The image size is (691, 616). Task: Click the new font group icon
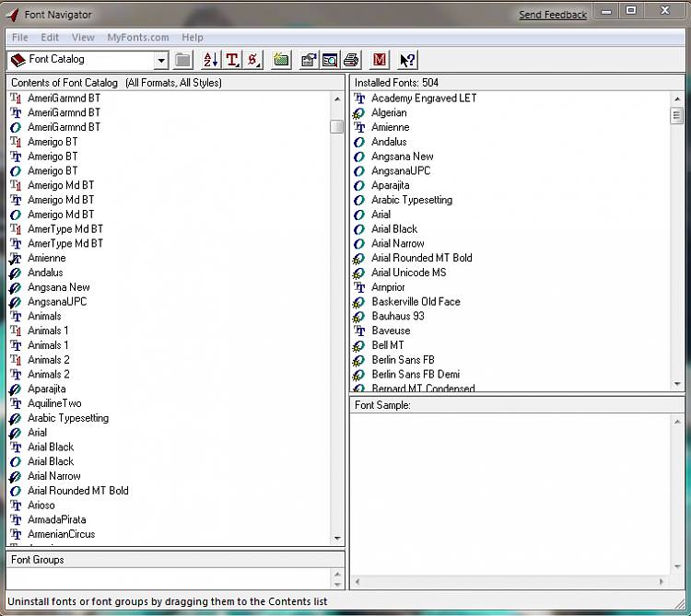pos(281,60)
